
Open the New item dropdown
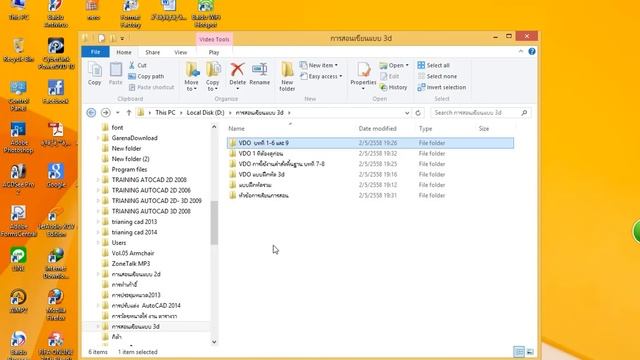[319, 65]
